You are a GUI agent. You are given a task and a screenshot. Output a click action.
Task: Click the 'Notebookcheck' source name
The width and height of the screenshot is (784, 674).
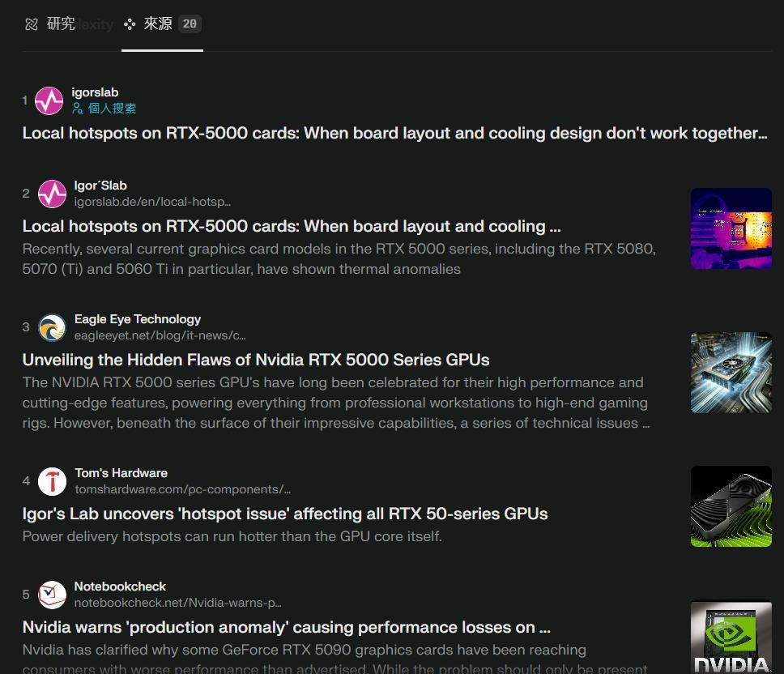120,587
